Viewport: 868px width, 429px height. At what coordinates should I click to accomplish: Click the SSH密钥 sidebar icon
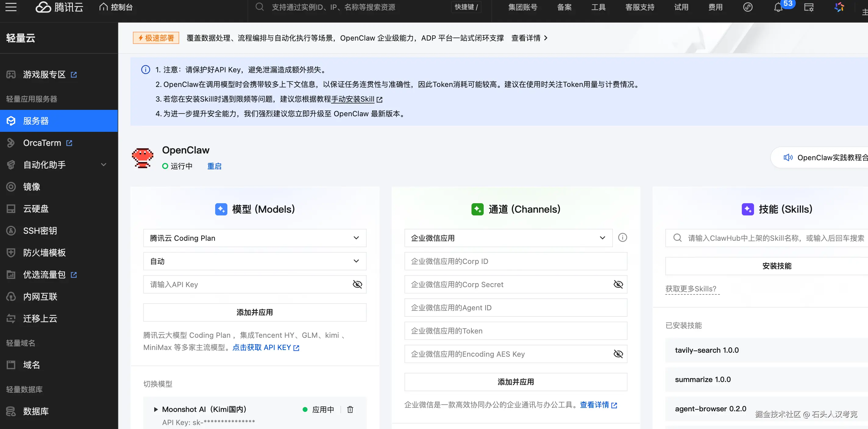pyautogui.click(x=11, y=231)
